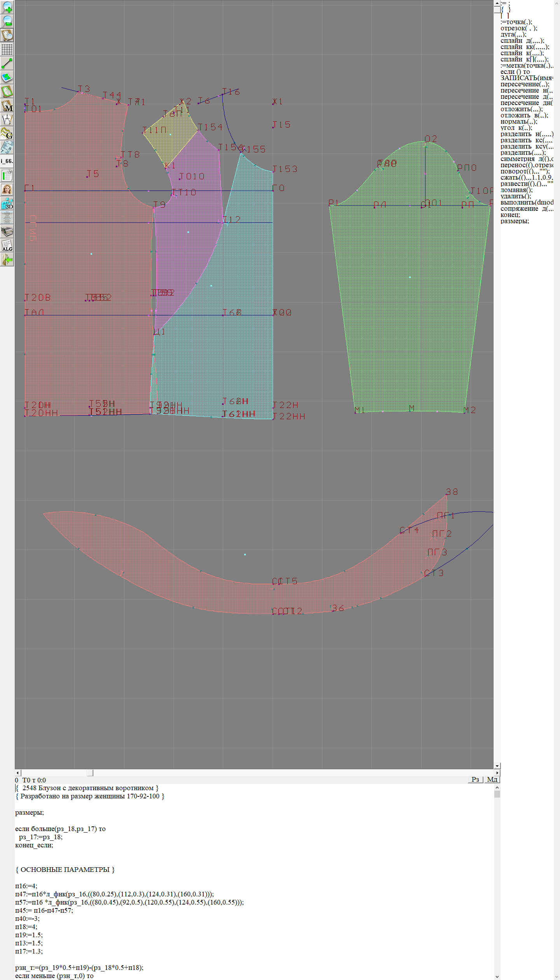The width and height of the screenshot is (560, 980).
Task: Choose 'размеры;' in the command list
Action: coord(514,221)
